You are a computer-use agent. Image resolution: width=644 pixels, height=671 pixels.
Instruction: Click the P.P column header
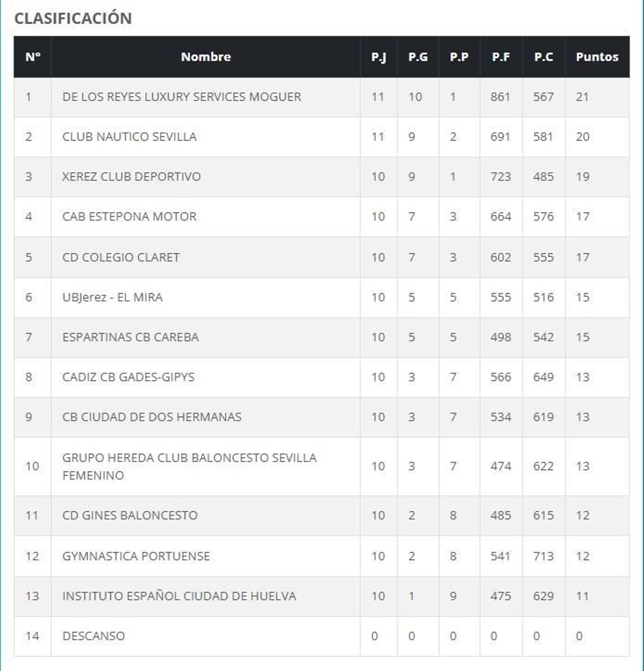click(x=459, y=57)
